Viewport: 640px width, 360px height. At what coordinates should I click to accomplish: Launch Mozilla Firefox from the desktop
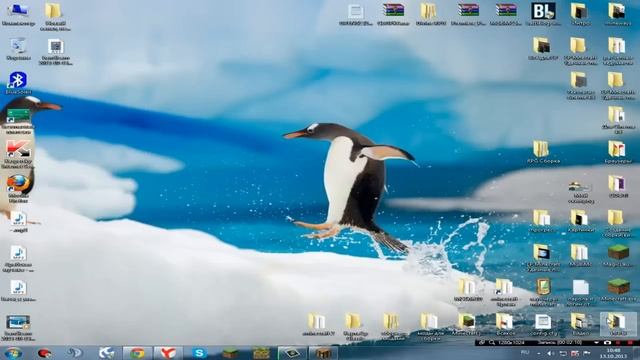click(x=18, y=189)
